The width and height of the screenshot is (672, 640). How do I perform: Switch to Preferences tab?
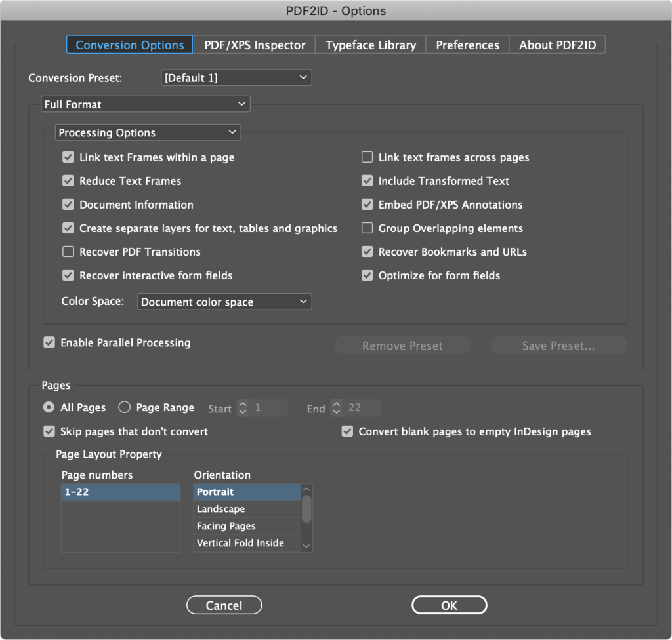click(467, 45)
